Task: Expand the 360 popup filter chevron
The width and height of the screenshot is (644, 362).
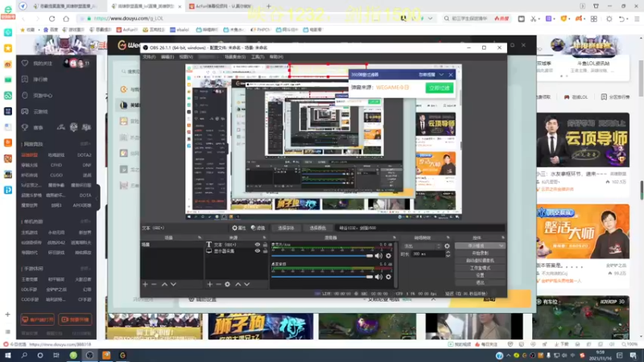Action: click(441, 75)
